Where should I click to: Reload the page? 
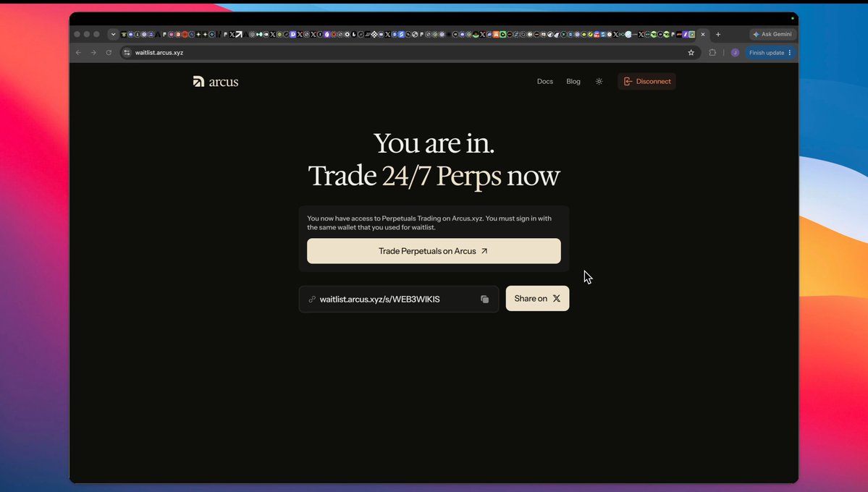click(x=109, y=53)
